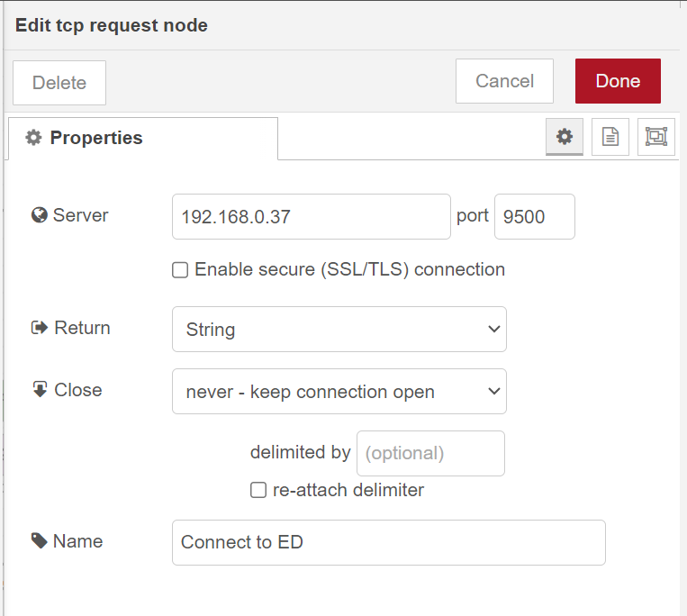This screenshot has height=616, width=687.
Task: Click the globe icon beside Server
Action: tap(39, 215)
